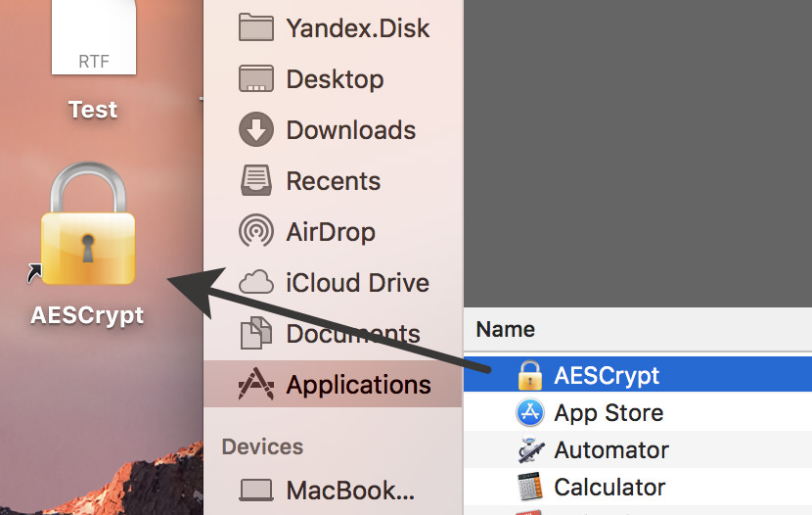Click the AESCrypt padlock icon in file list
Screen dimensions: 812x515
(x=529, y=375)
